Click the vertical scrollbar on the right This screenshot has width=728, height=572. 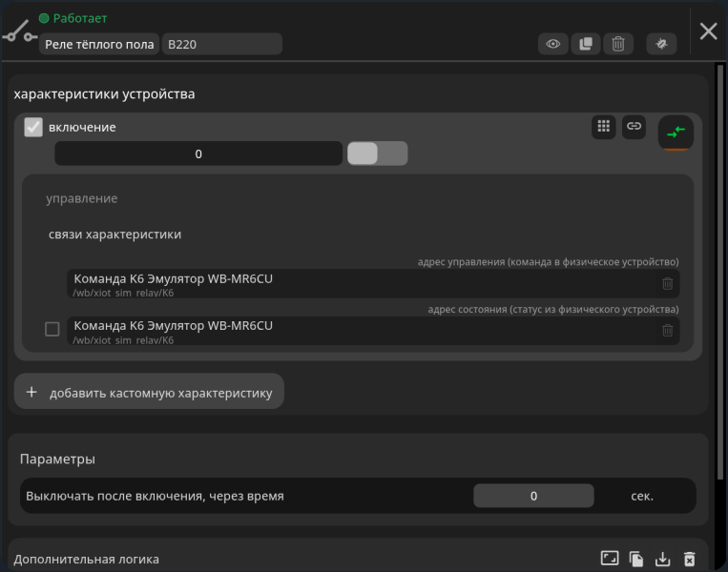pos(720,272)
